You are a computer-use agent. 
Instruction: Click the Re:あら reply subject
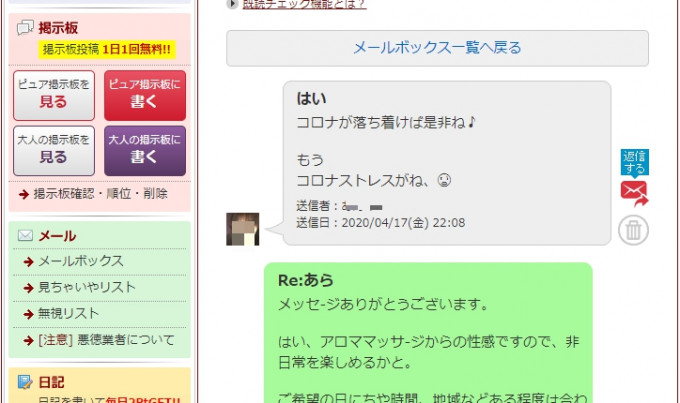coord(306,280)
